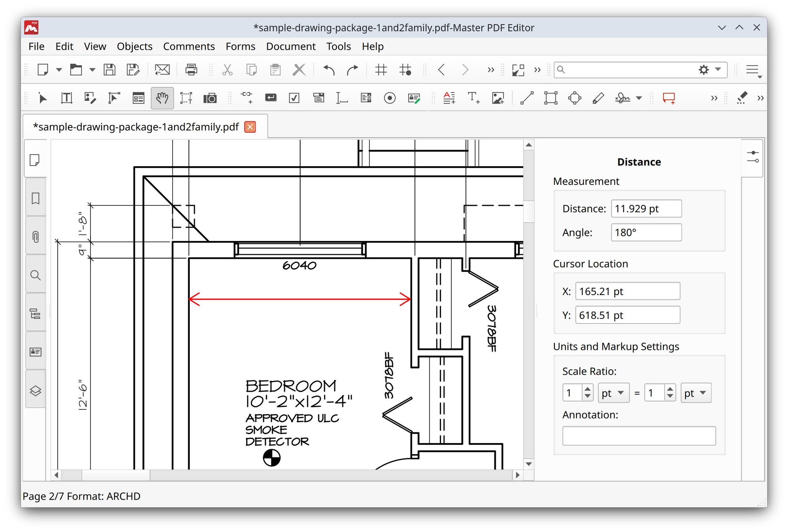Select the Edit Document arrow tool
This screenshot has width=788, height=532.
click(43, 98)
